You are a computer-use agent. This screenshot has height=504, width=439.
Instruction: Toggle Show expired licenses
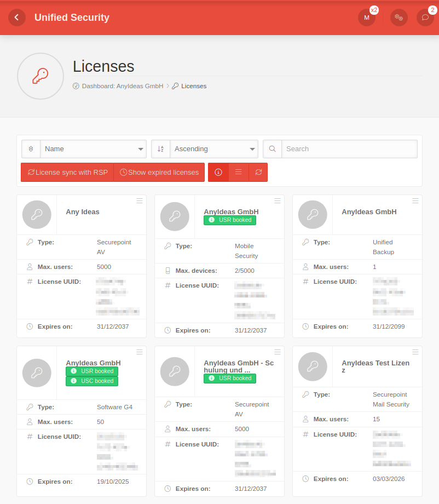(x=159, y=172)
